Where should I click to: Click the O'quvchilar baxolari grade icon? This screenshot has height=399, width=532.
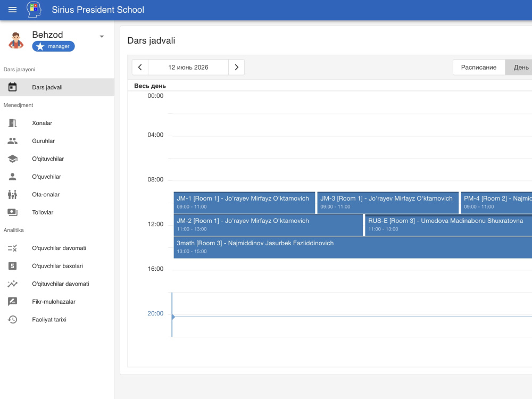point(13,266)
